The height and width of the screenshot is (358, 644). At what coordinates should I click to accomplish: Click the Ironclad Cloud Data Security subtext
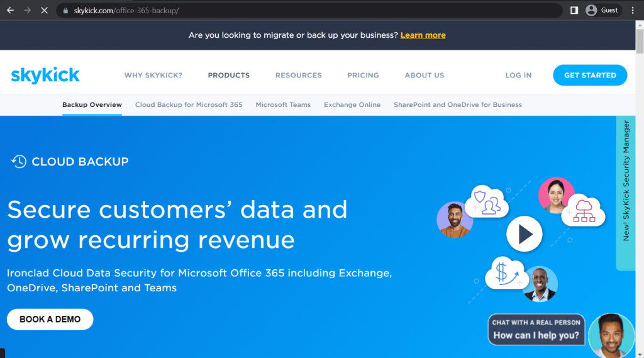pos(199,281)
